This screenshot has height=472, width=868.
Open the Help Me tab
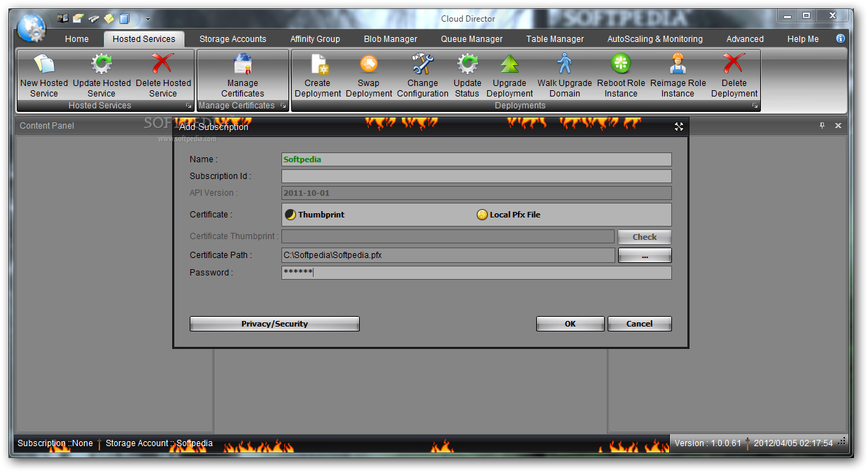coord(803,39)
